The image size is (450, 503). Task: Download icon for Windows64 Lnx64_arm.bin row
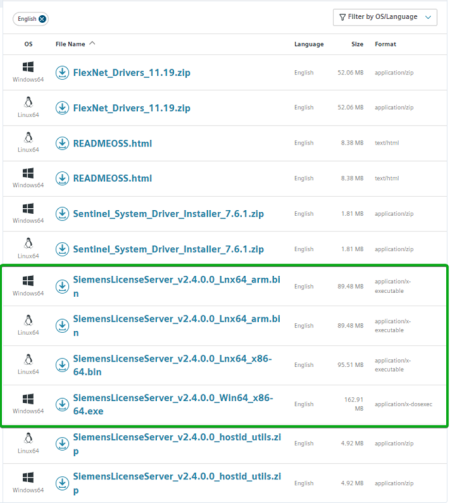62,286
